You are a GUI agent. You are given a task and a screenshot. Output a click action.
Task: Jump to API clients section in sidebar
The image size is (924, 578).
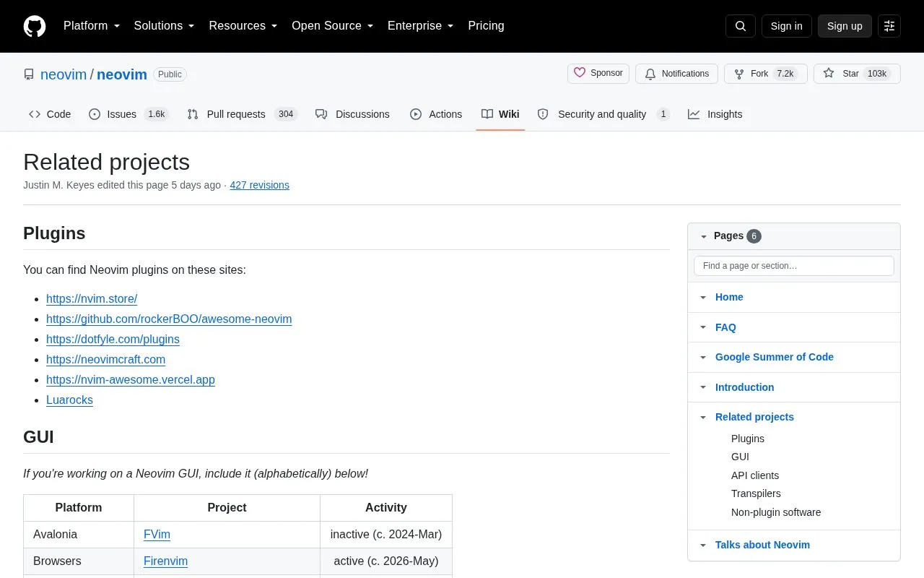pyautogui.click(x=755, y=475)
